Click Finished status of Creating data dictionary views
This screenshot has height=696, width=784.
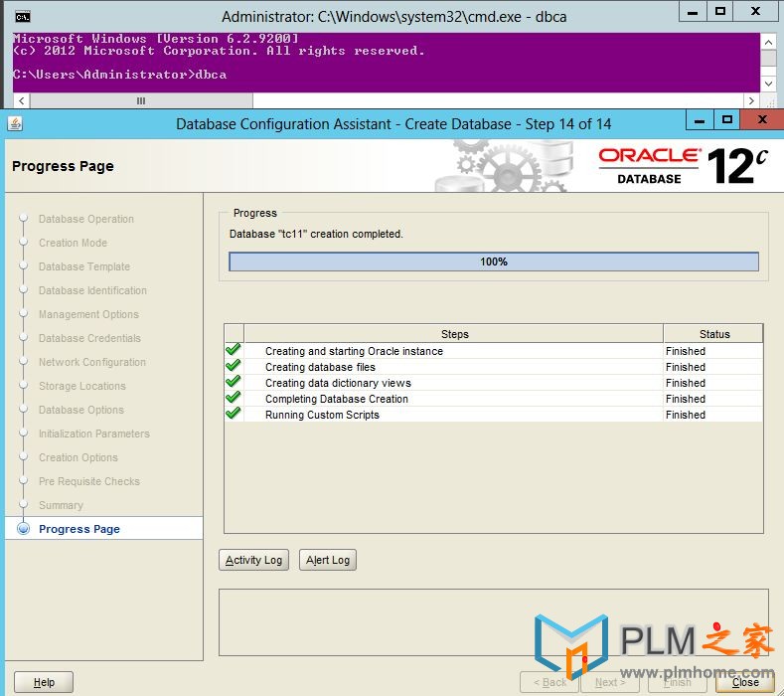coord(686,383)
